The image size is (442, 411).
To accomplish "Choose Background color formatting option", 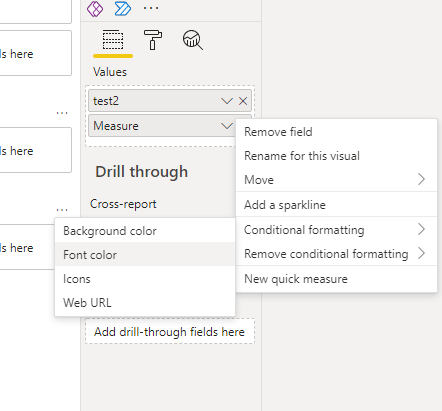I will [x=145, y=231].
